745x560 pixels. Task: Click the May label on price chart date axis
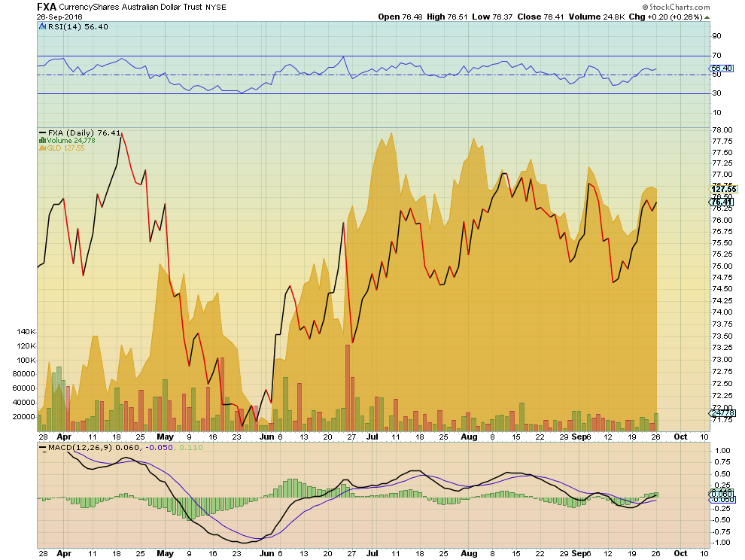(165, 437)
